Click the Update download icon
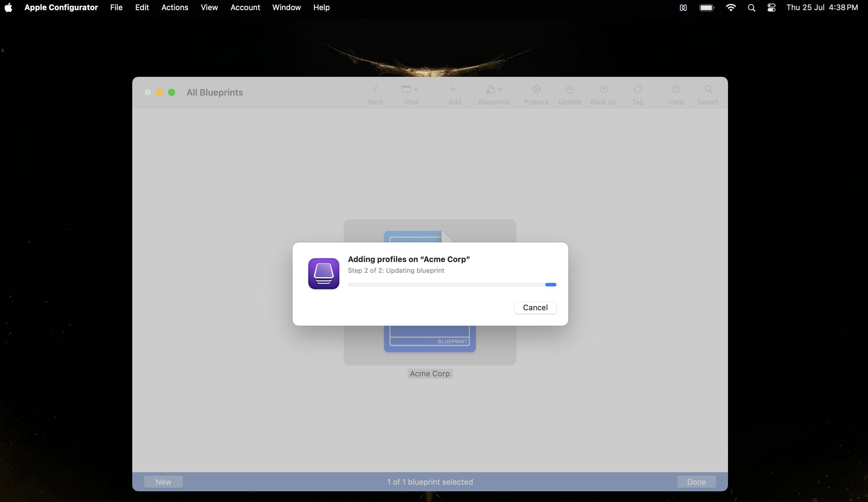The image size is (868, 502). point(570,89)
